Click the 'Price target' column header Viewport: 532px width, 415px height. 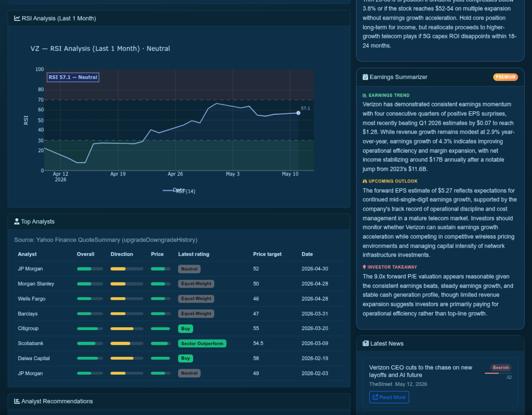pyautogui.click(x=267, y=254)
